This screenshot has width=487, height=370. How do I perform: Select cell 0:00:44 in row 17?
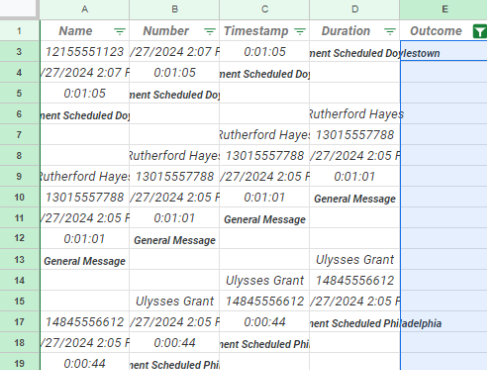coord(265,322)
